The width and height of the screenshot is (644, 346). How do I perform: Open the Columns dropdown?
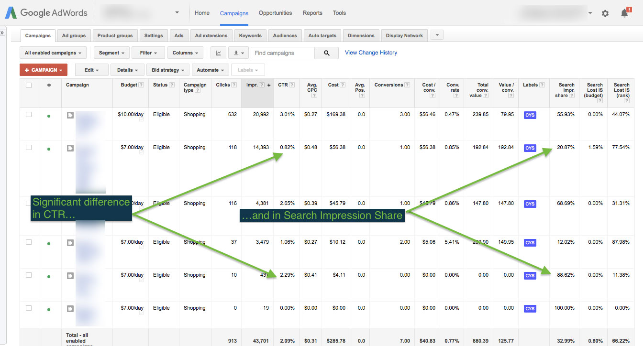(x=186, y=53)
